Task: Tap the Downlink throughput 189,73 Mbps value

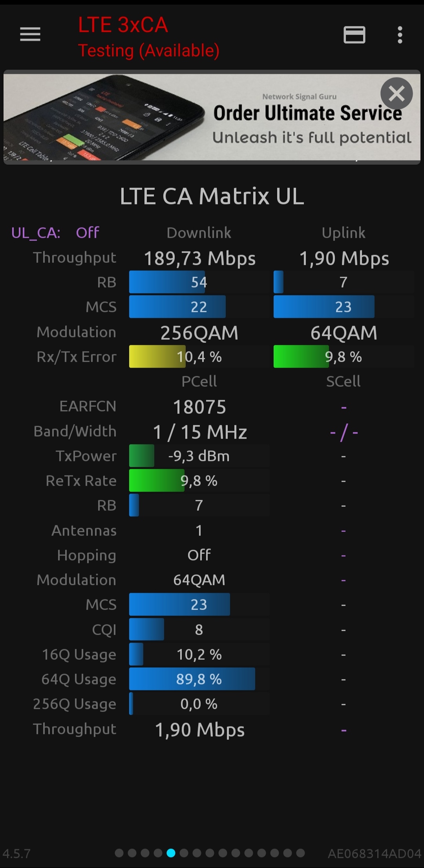Action: coord(199,258)
